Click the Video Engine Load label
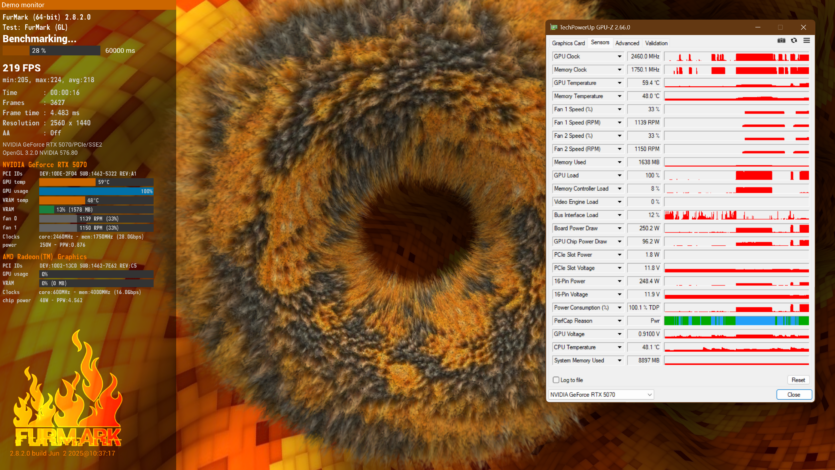Image resolution: width=835 pixels, height=470 pixels. tap(576, 202)
